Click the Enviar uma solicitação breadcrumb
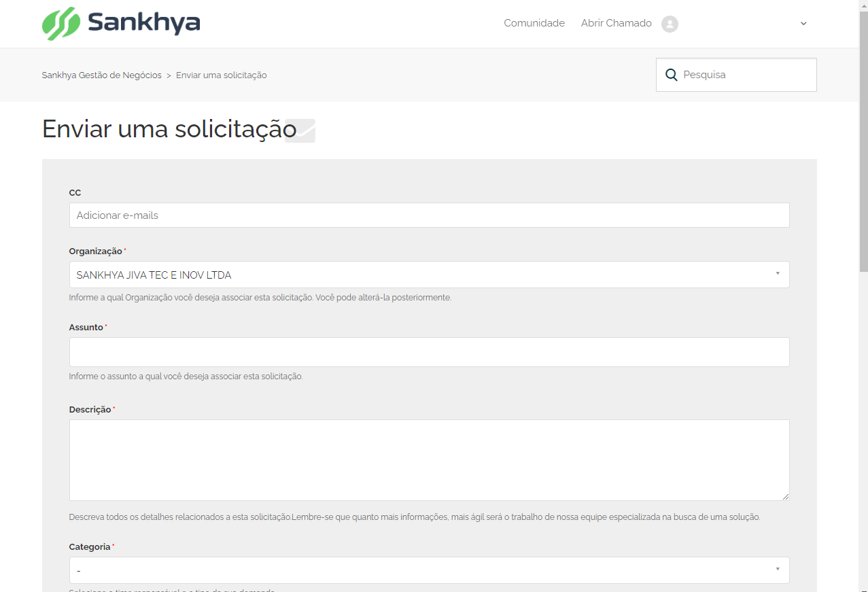This screenshot has width=868, height=592. coord(222,75)
